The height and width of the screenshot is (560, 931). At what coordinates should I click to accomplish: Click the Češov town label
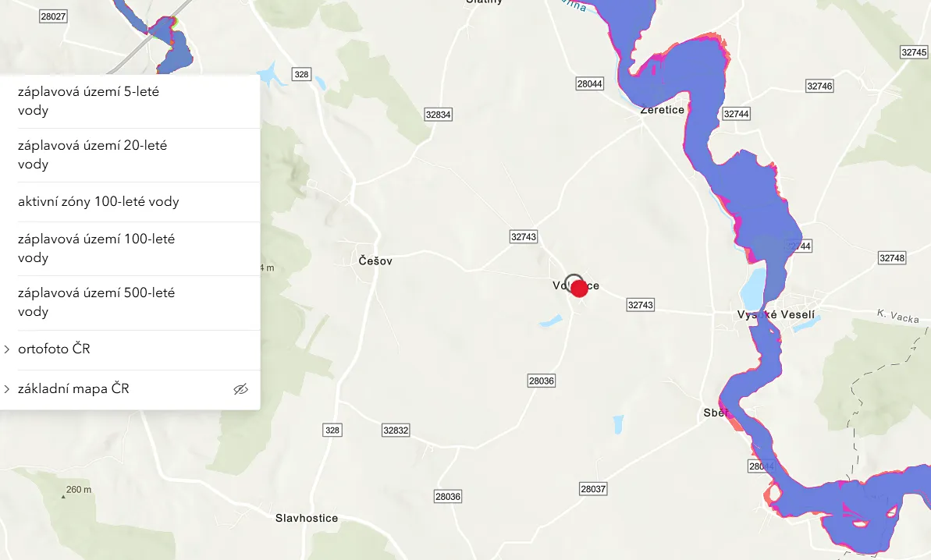pyautogui.click(x=375, y=261)
